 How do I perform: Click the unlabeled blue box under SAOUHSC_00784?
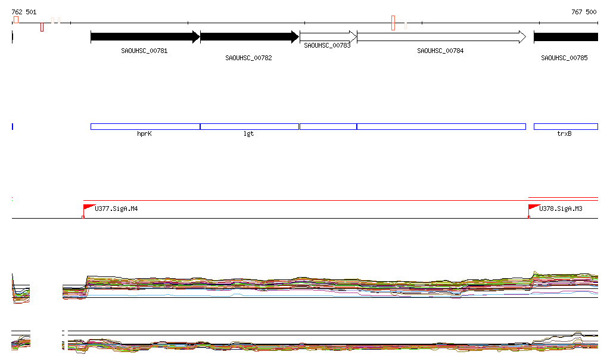(441, 126)
